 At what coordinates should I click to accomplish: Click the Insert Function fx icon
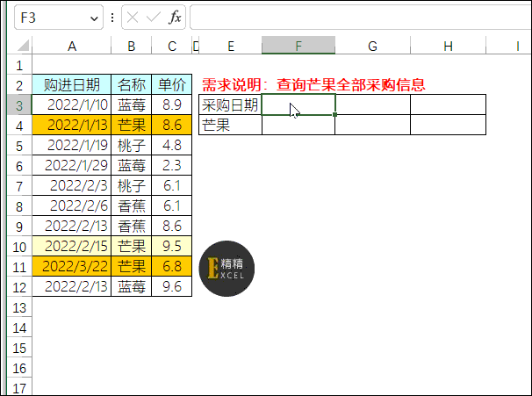coord(175,18)
